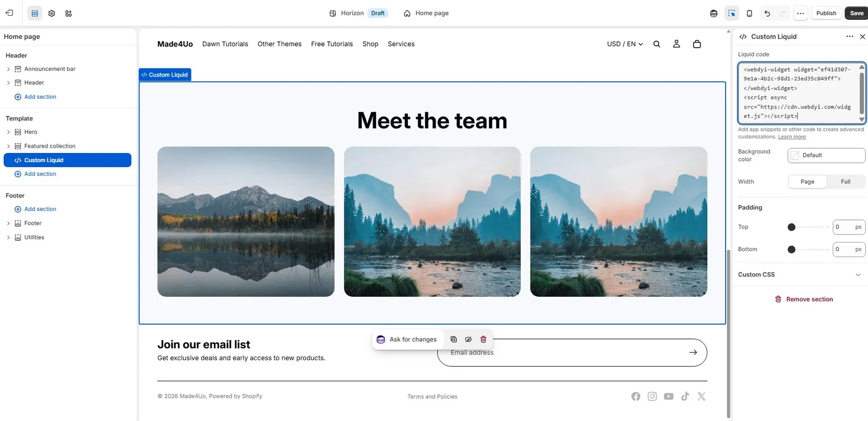The image size is (868, 421).
Task: Submit email with the arrow button
Action: (x=693, y=353)
